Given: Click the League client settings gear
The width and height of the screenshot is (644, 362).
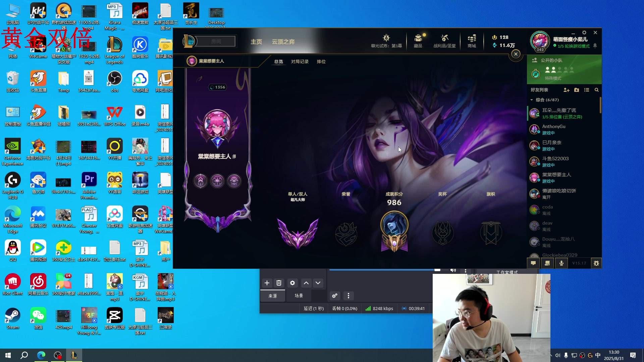Looking at the screenshot, I should pyautogui.click(x=584, y=33).
